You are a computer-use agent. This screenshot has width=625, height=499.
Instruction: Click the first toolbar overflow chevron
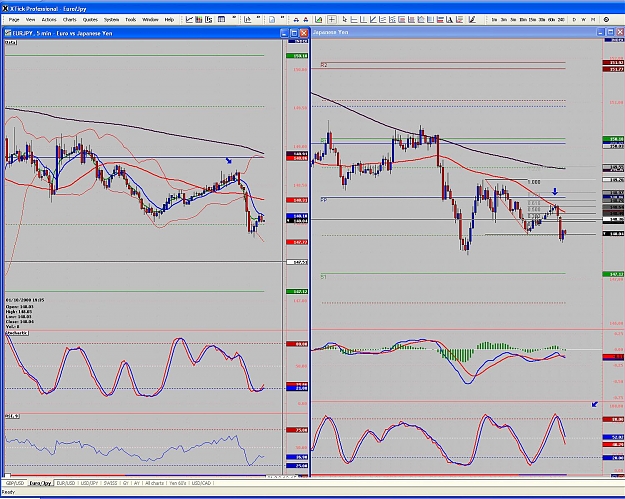click(234, 18)
